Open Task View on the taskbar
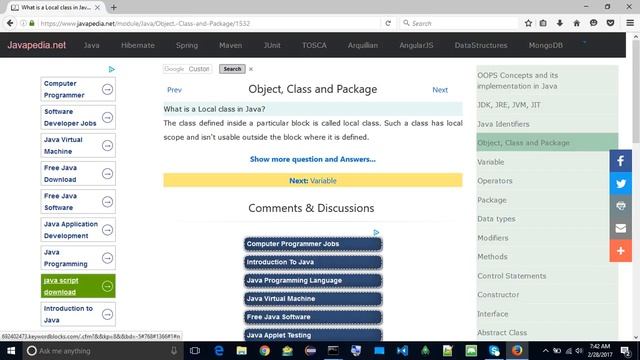Screen dimensions: 640x360 coord(195,351)
